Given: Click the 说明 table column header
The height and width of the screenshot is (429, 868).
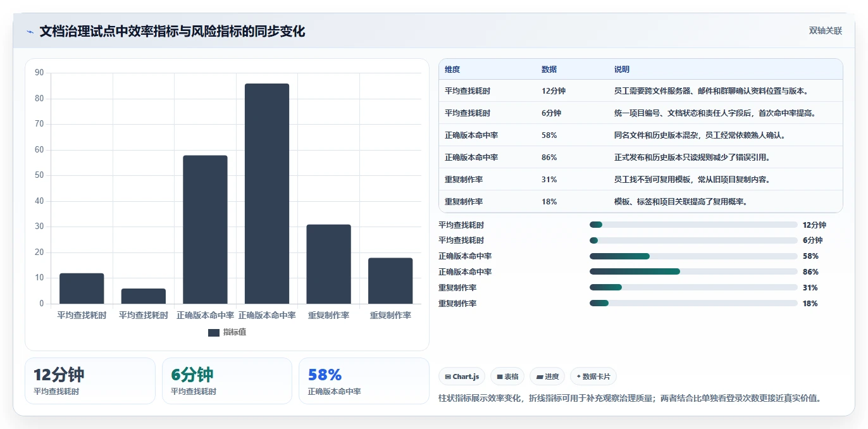Looking at the screenshot, I should pos(622,70).
